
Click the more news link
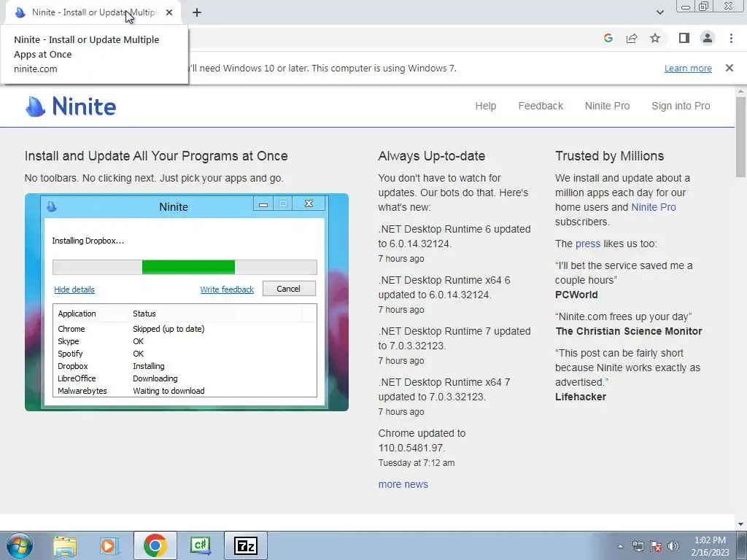coord(403,484)
